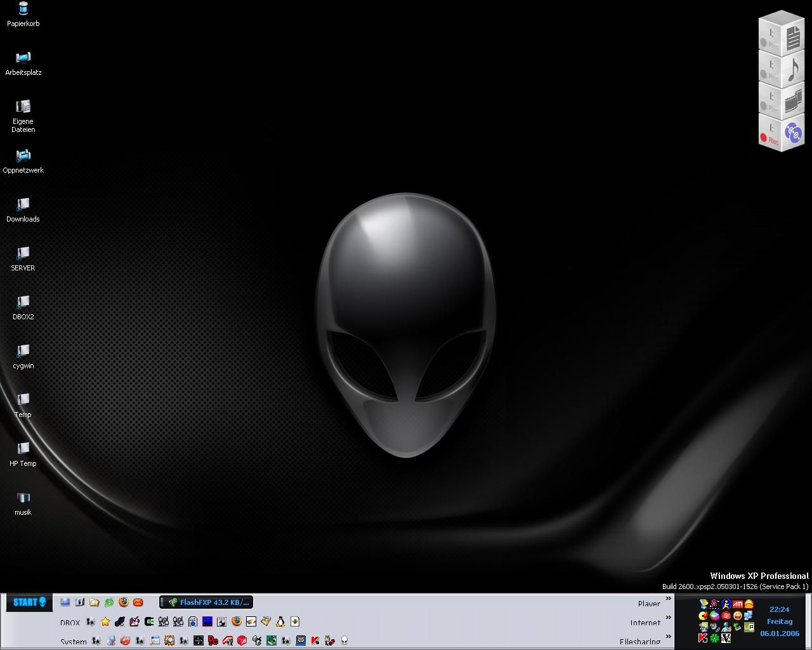Click the yellow star icon in DBOX toolbar
The height and width of the screenshot is (650, 812).
pyautogui.click(x=105, y=621)
